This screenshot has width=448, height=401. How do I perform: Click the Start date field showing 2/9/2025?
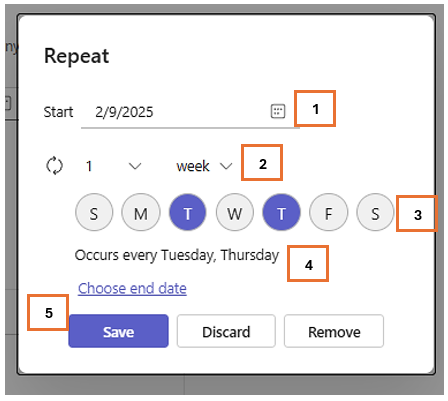pos(190,112)
